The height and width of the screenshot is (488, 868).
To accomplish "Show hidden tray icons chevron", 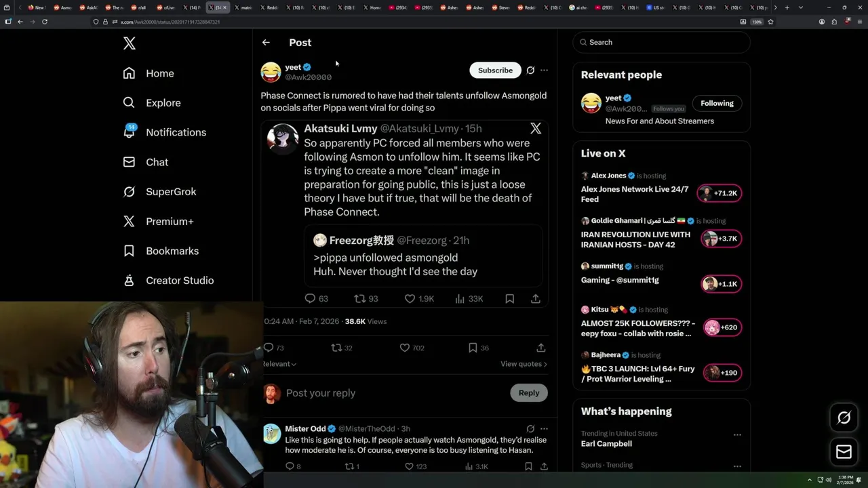I will (x=809, y=480).
